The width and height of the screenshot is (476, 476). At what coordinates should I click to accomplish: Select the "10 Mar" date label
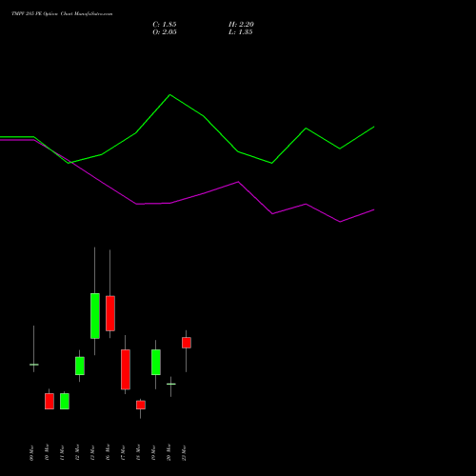[47, 453]
